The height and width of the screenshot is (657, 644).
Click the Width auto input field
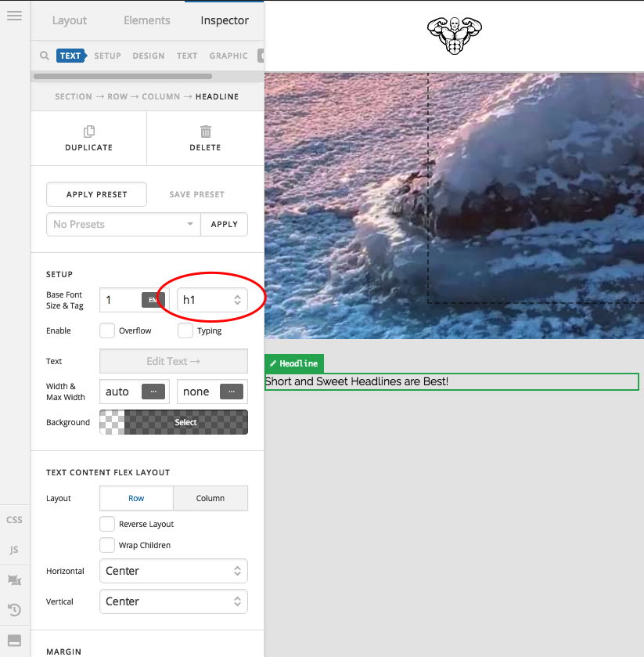click(x=121, y=392)
